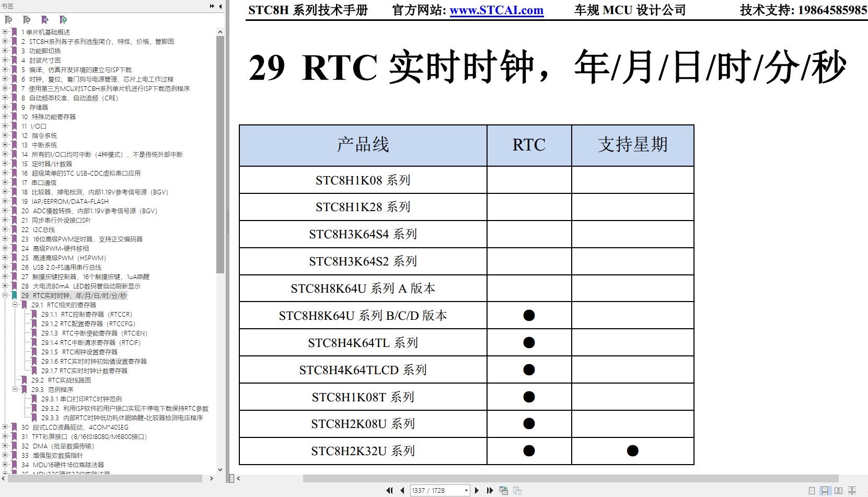Open the www.STCAI.com website link

tap(496, 10)
